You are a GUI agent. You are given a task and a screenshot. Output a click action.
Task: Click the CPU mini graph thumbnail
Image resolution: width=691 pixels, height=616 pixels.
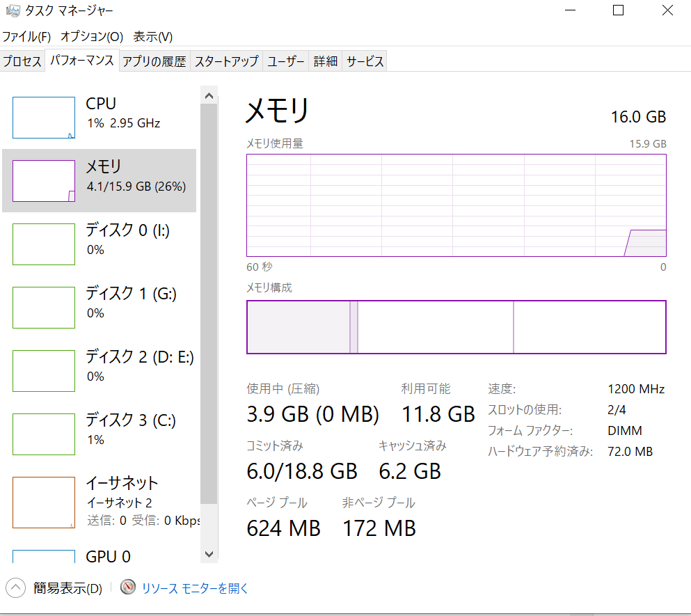tap(44, 118)
